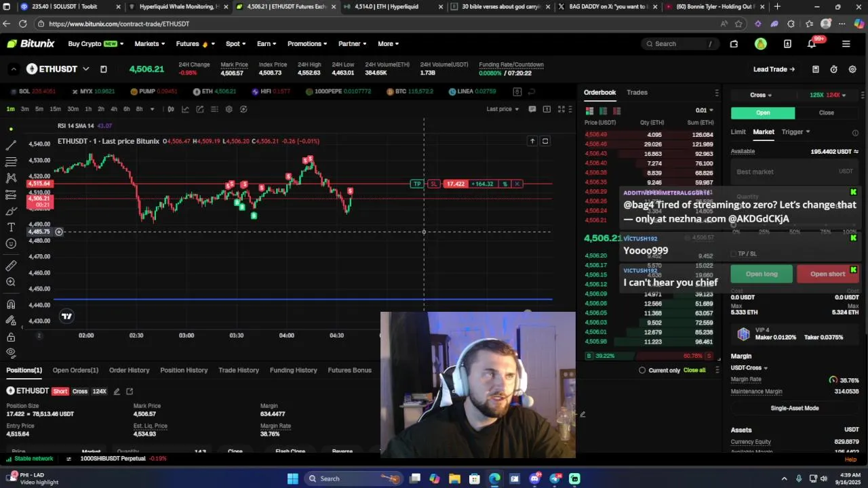Enable the TP / SL checkbox
Screen dimensions: 868x488
(x=733, y=254)
